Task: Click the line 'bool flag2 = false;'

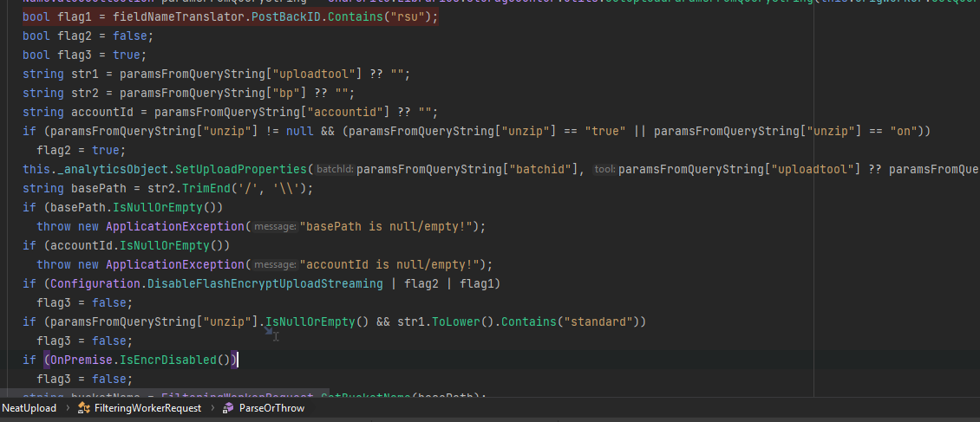Action: pos(88,36)
